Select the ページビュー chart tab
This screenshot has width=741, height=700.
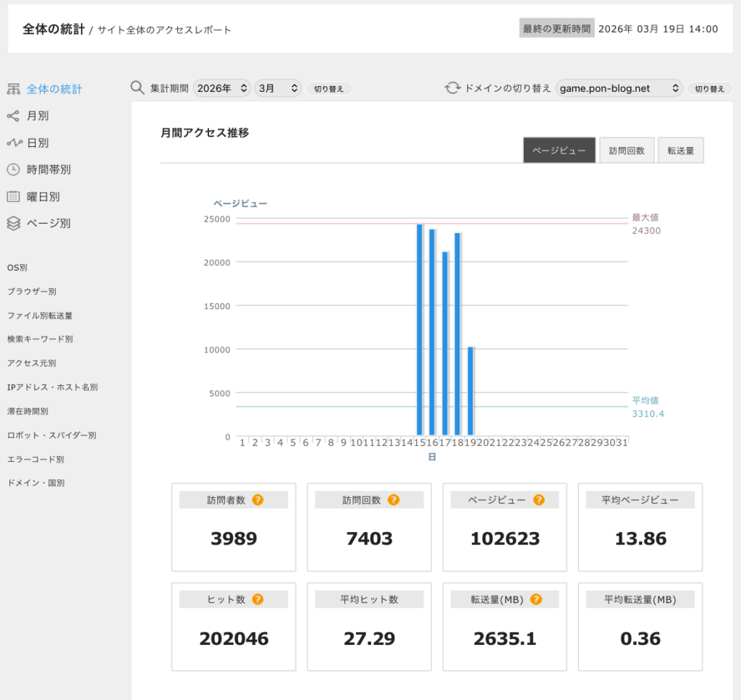coord(559,151)
